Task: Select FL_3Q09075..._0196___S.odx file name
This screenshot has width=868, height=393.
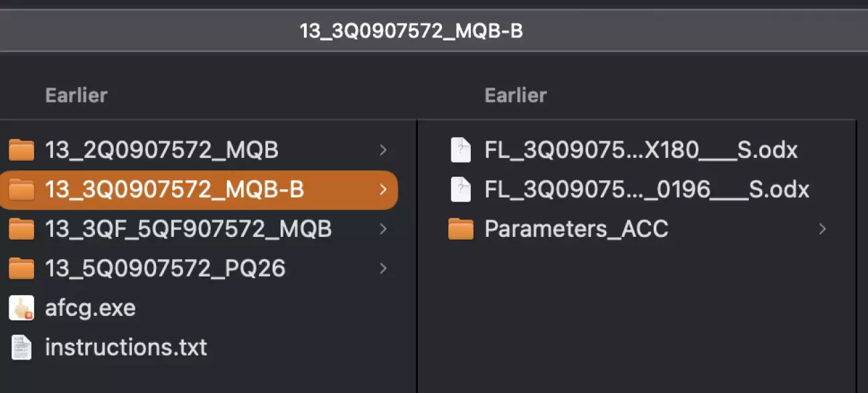Action: coord(647,190)
